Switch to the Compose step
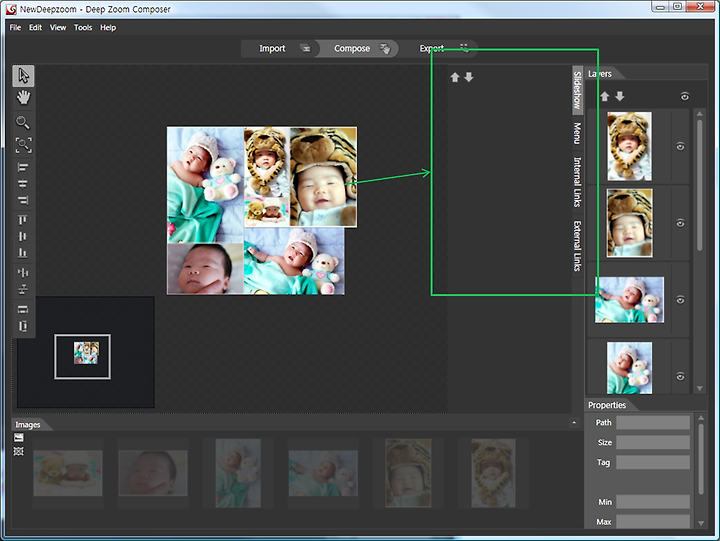 tap(357, 48)
